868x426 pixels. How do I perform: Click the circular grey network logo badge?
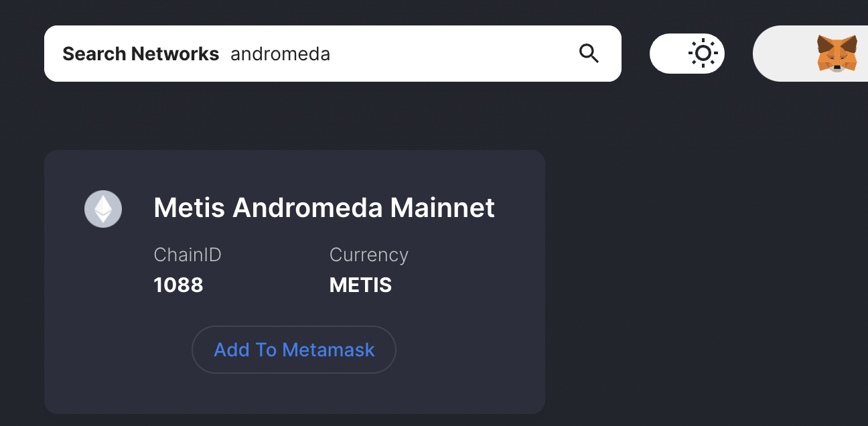point(103,209)
